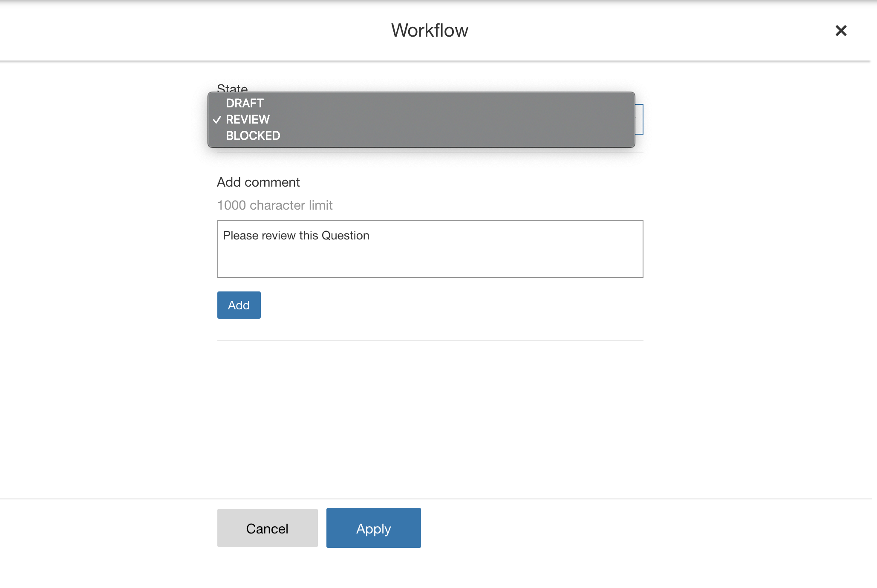877x588 pixels.
Task: Pick BLOCKED in the State options
Action: tap(421, 135)
